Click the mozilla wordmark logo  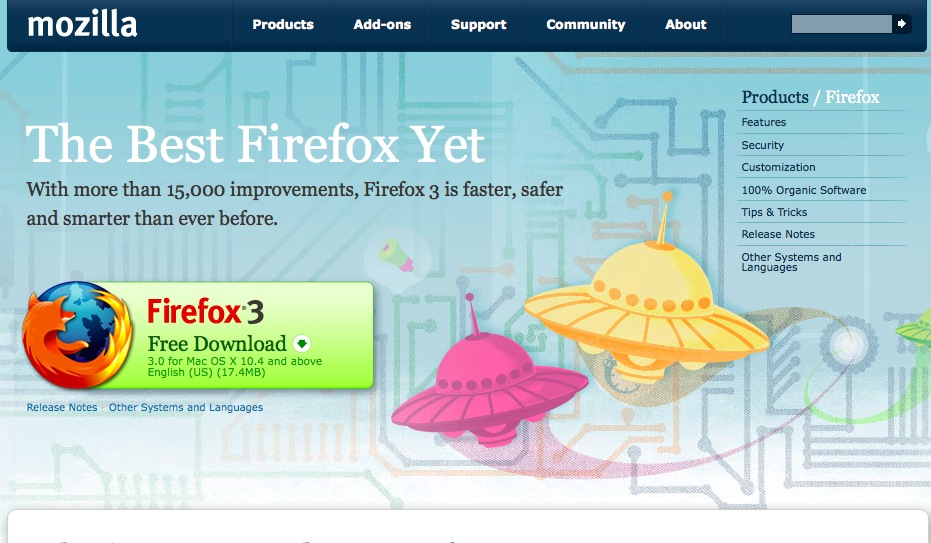click(82, 24)
